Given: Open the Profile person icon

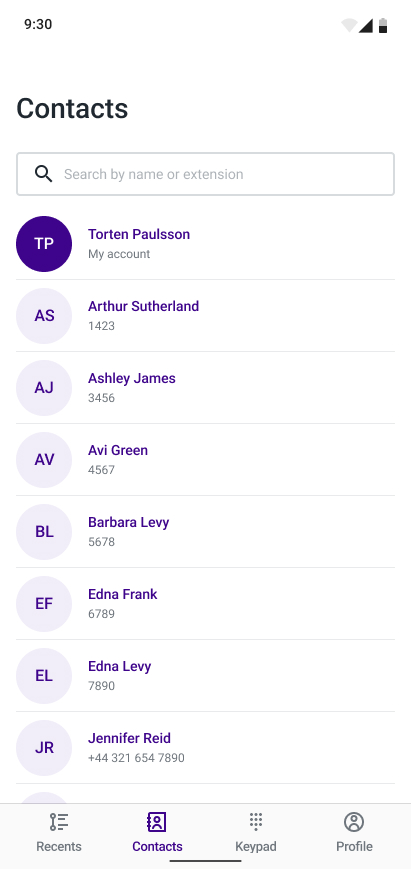Looking at the screenshot, I should click(354, 822).
